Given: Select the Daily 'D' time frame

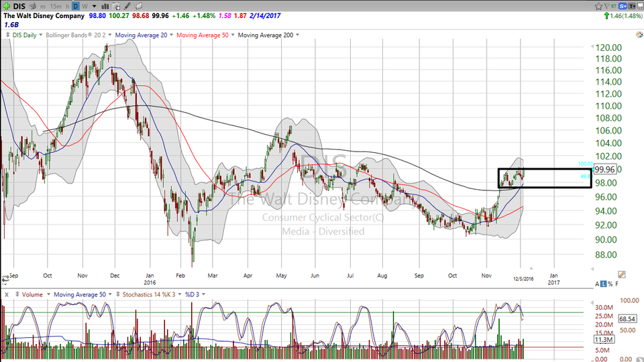Looking at the screenshot, I should [76, 6].
